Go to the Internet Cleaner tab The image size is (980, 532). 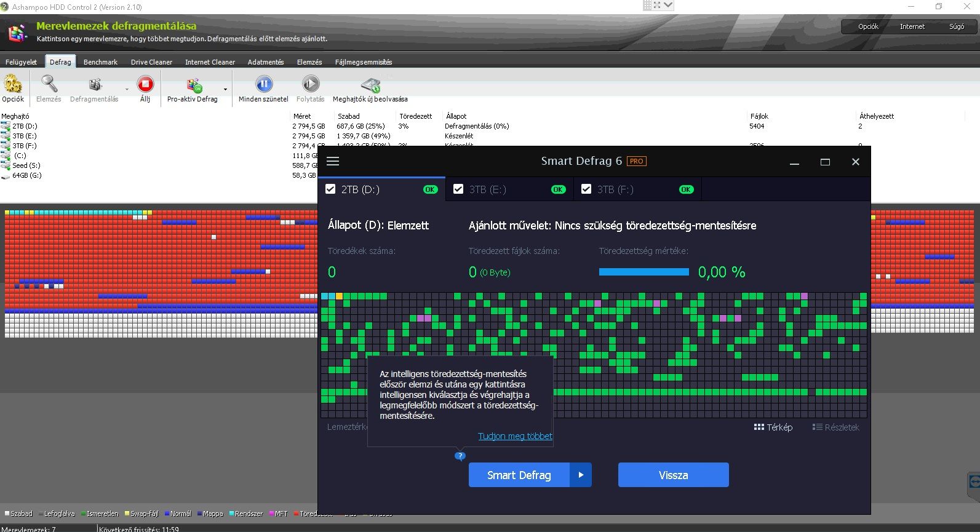pyautogui.click(x=210, y=62)
